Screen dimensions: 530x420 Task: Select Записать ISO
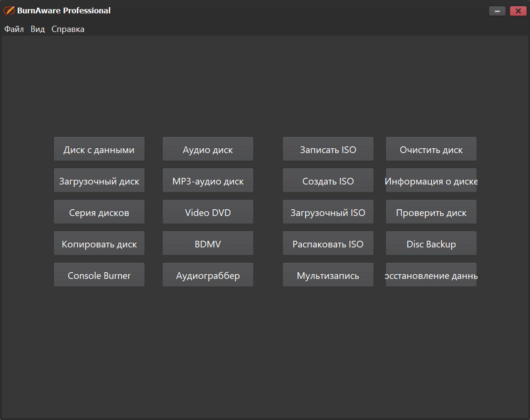pyautogui.click(x=328, y=149)
